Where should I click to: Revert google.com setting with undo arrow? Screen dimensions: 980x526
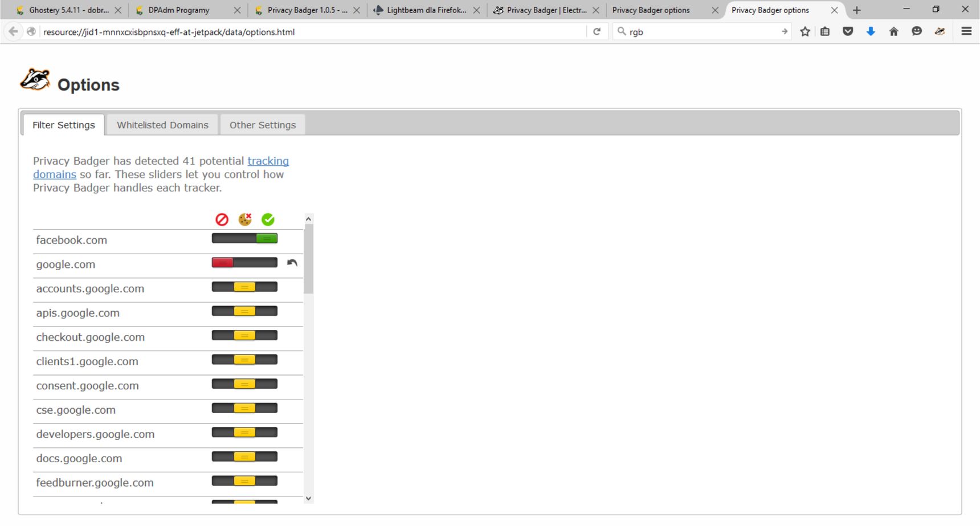click(292, 263)
